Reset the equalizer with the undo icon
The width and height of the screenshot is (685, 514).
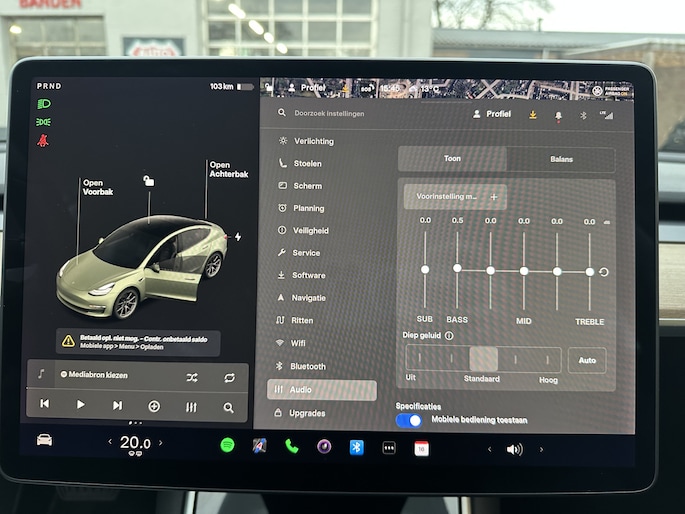tap(604, 272)
